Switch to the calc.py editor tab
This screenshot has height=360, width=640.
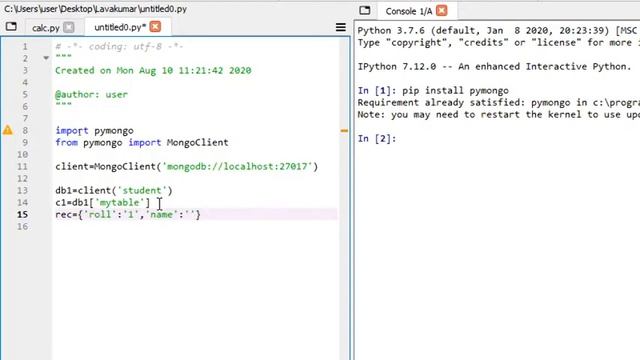[46, 28]
